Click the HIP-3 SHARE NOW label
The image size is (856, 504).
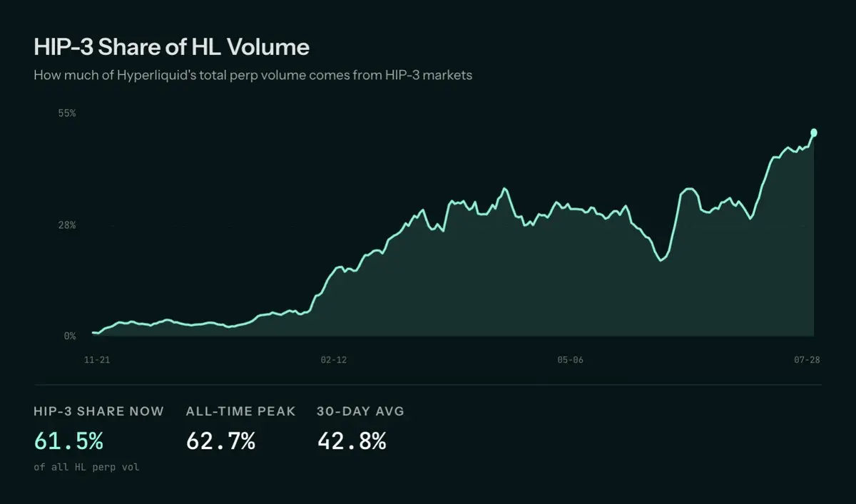coord(98,411)
